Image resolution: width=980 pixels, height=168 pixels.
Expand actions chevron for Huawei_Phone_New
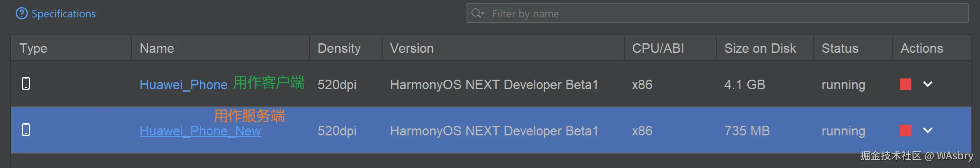point(928,130)
